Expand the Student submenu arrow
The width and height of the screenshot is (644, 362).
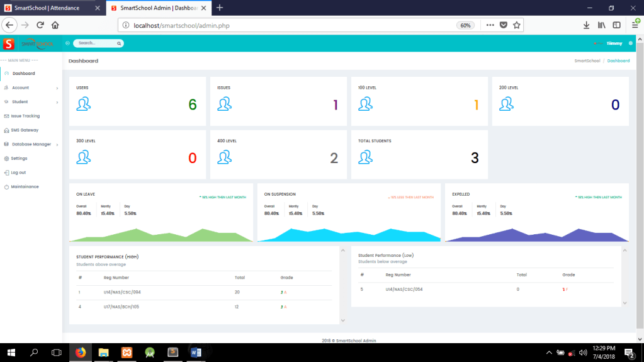(x=57, y=102)
